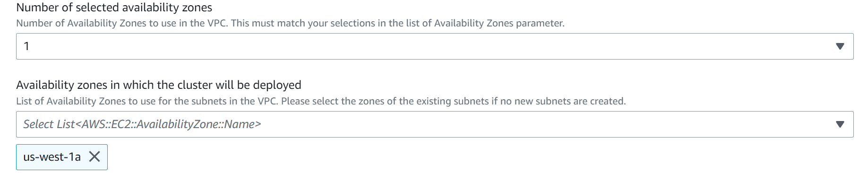Click the arrow of the availability zone list dropdown

pyautogui.click(x=840, y=124)
